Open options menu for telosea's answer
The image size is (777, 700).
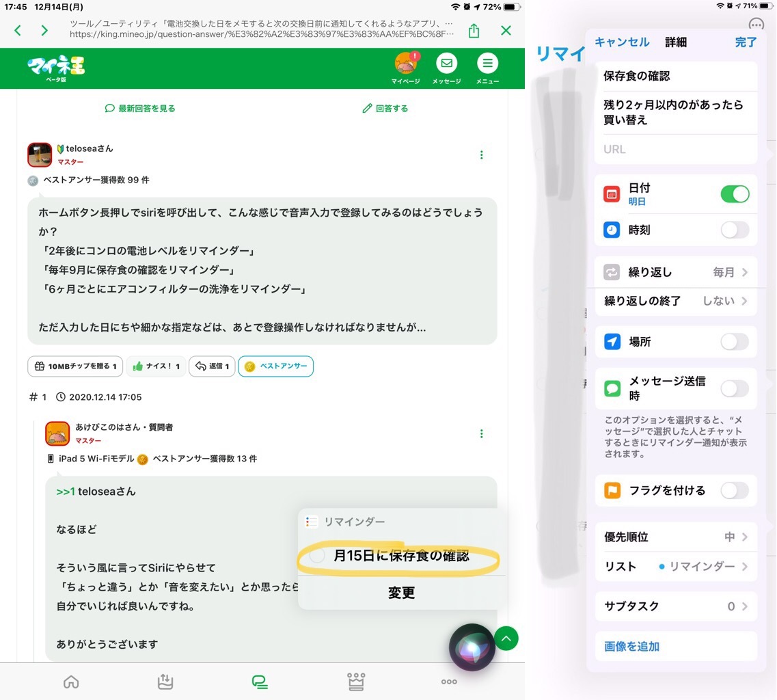tap(481, 155)
